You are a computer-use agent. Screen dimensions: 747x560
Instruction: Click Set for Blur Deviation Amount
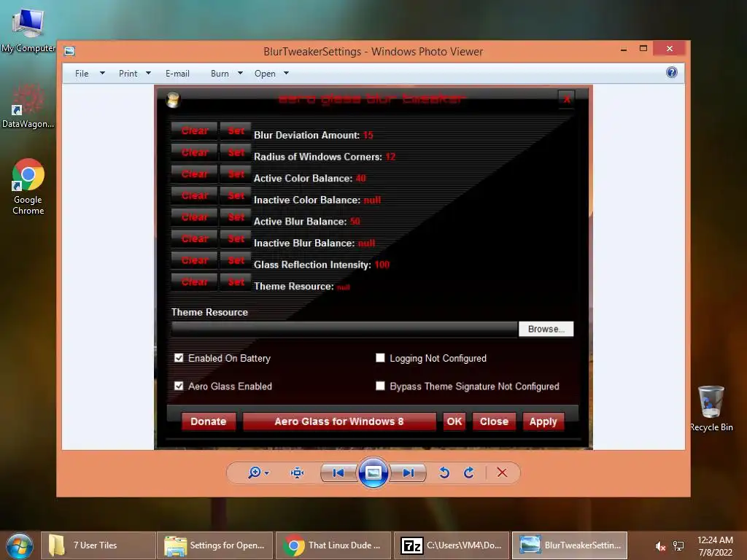(x=236, y=131)
